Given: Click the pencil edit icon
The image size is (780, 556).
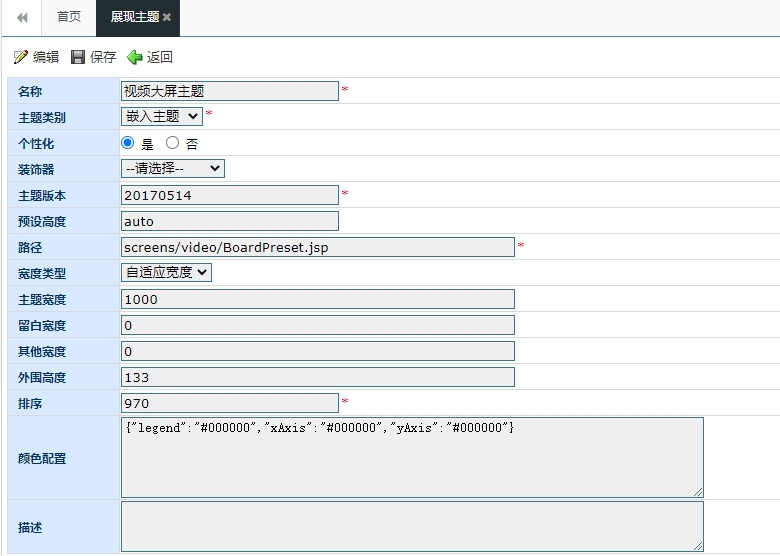Looking at the screenshot, I should click(x=20, y=57).
